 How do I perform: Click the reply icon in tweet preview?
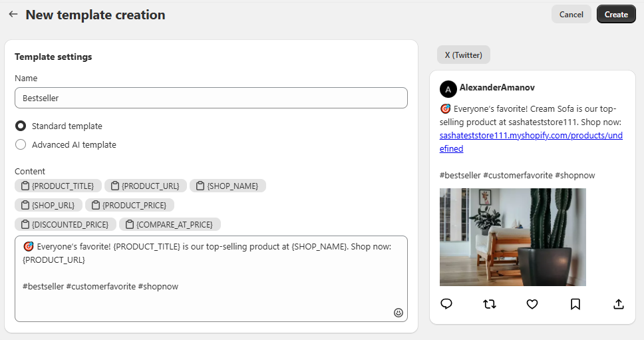pos(446,304)
